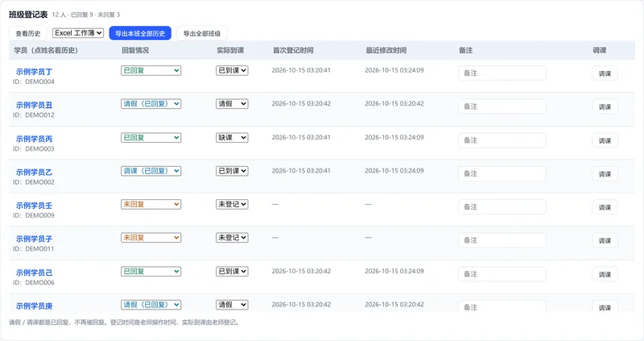Open 实际到课 dropdown for 示例学员壬
The height and width of the screenshot is (341, 644).
point(232,204)
